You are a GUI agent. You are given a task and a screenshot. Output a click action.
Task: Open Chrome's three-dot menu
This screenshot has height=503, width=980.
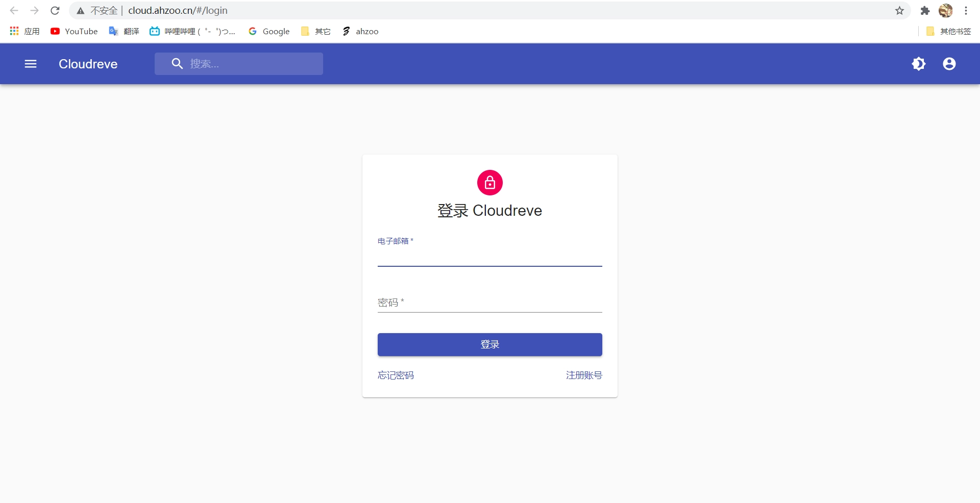pyautogui.click(x=966, y=10)
